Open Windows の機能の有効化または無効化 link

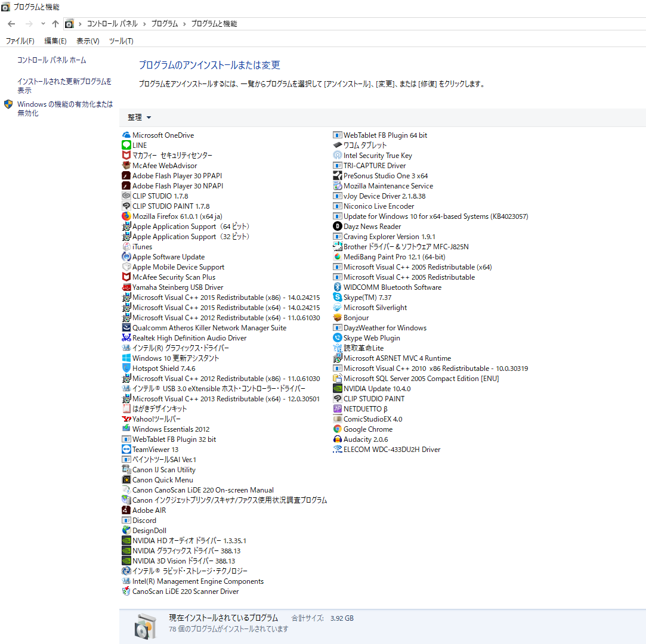click(64, 109)
